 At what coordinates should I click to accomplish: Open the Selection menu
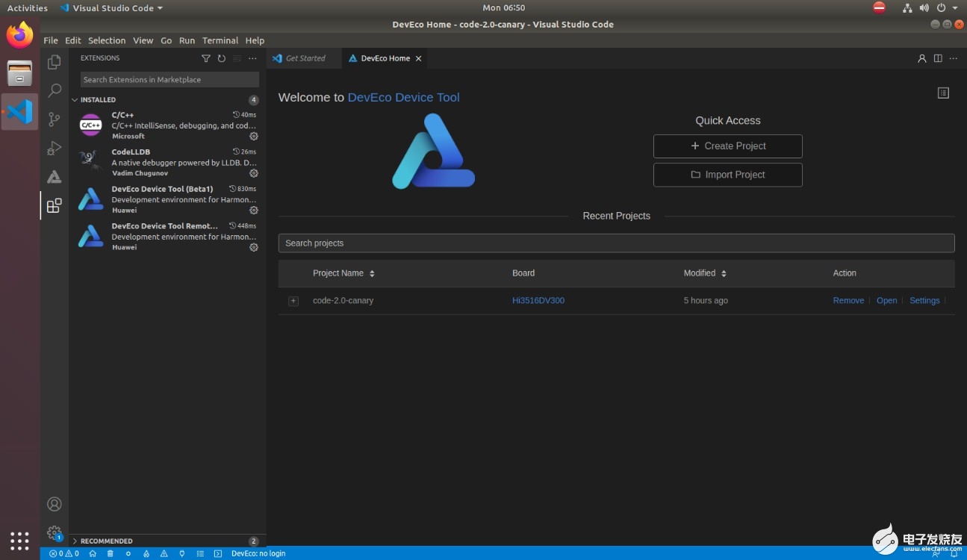[107, 40]
